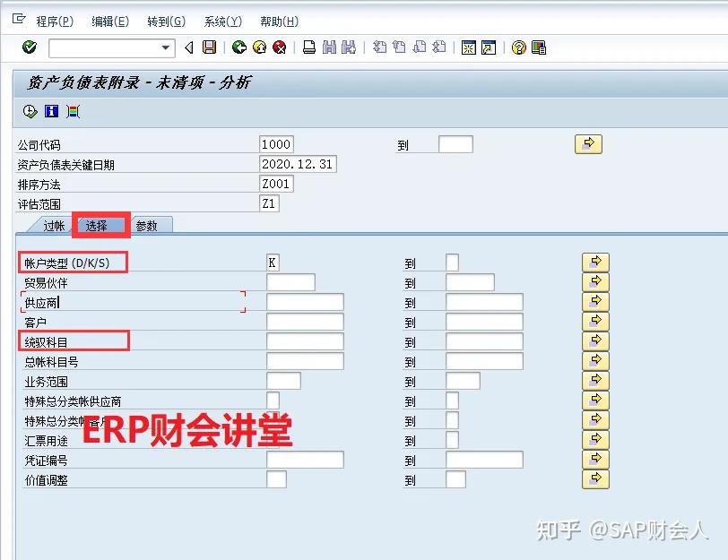Click Find Next binoculars-with-plus icon

pyautogui.click(x=348, y=47)
